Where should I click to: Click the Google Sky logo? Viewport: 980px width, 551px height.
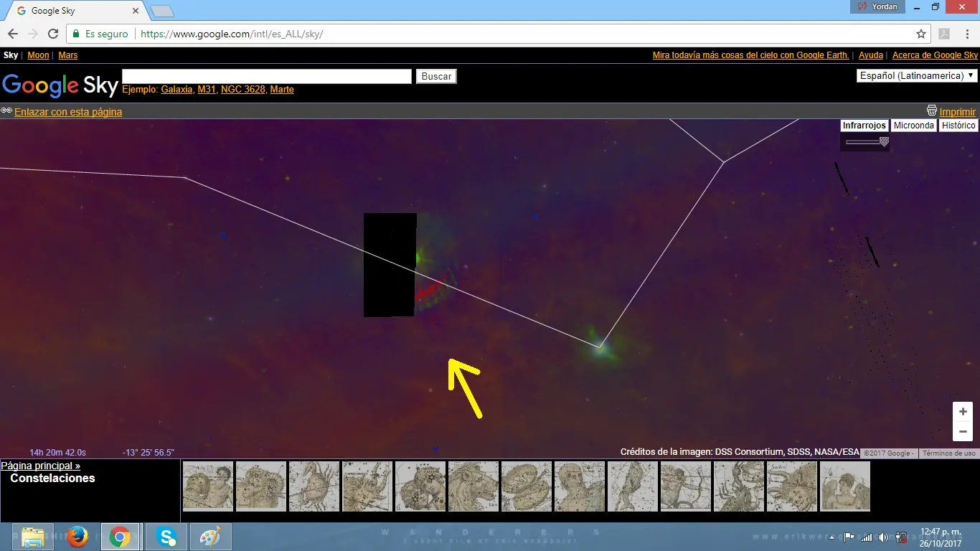click(x=60, y=85)
